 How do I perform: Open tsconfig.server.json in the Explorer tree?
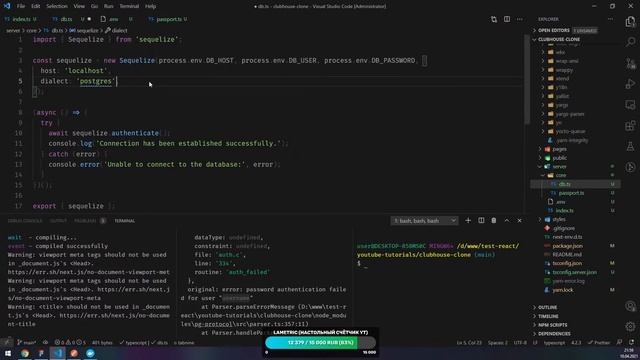(x=575, y=272)
